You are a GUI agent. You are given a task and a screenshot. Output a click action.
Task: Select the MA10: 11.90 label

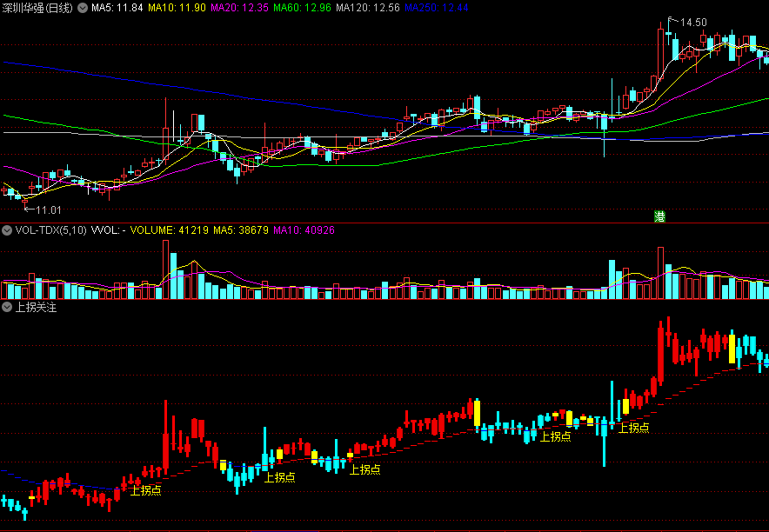click(x=177, y=8)
